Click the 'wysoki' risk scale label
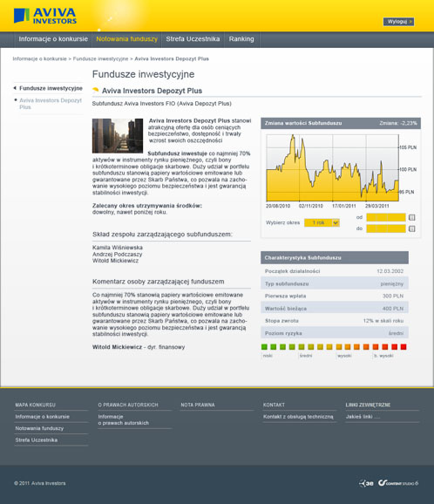Image resolution: width=434 pixels, height=504 pixels. [344, 356]
